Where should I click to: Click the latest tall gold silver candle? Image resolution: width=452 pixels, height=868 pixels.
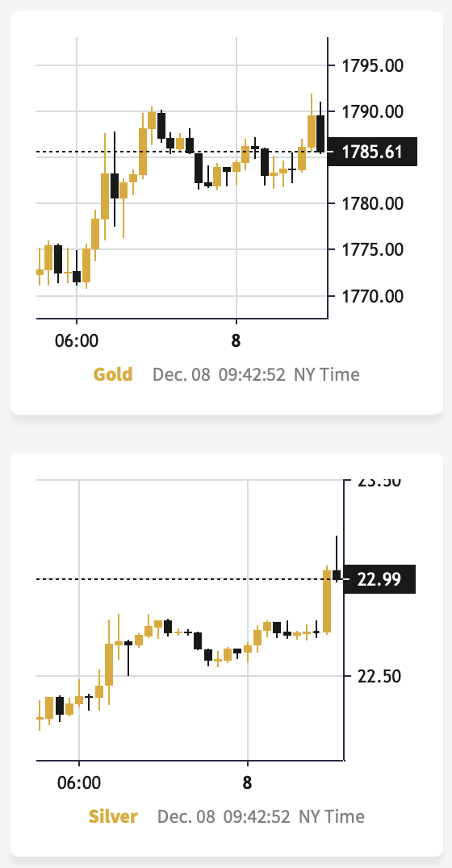pyautogui.click(x=327, y=601)
